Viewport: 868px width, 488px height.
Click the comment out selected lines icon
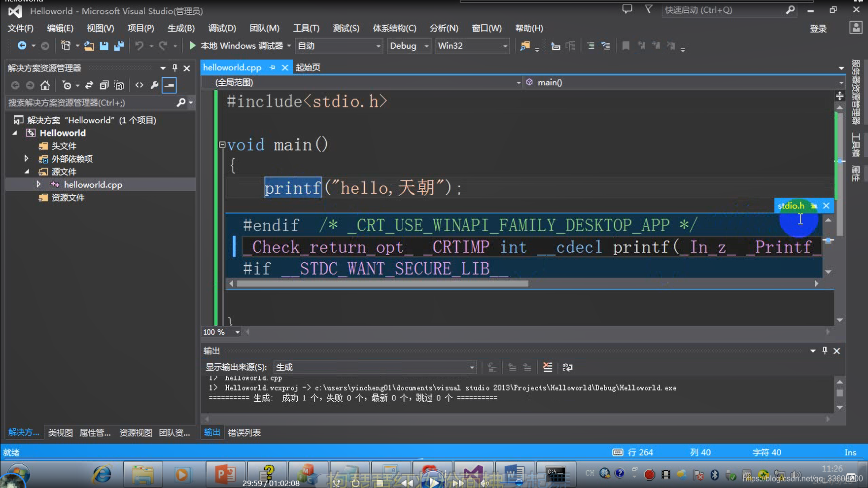tap(590, 46)
